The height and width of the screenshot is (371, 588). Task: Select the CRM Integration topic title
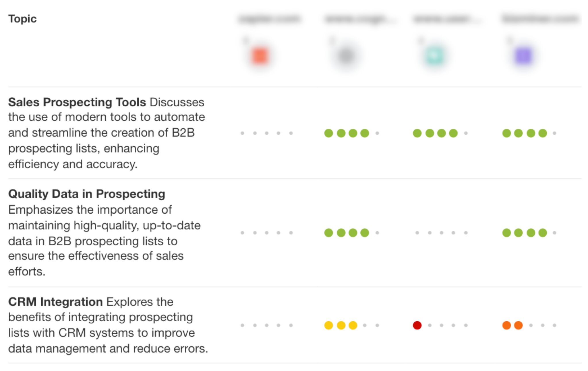coord(55,302)
